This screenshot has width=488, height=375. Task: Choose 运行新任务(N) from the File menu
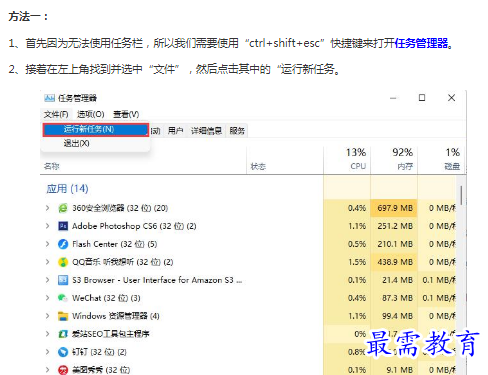(x=96, y=130)
